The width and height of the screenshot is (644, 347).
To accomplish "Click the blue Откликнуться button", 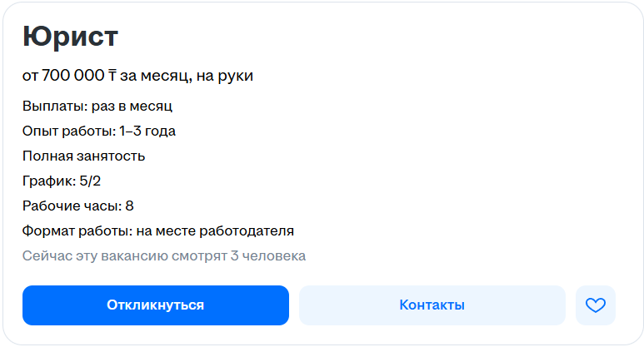I will [156, 305].
